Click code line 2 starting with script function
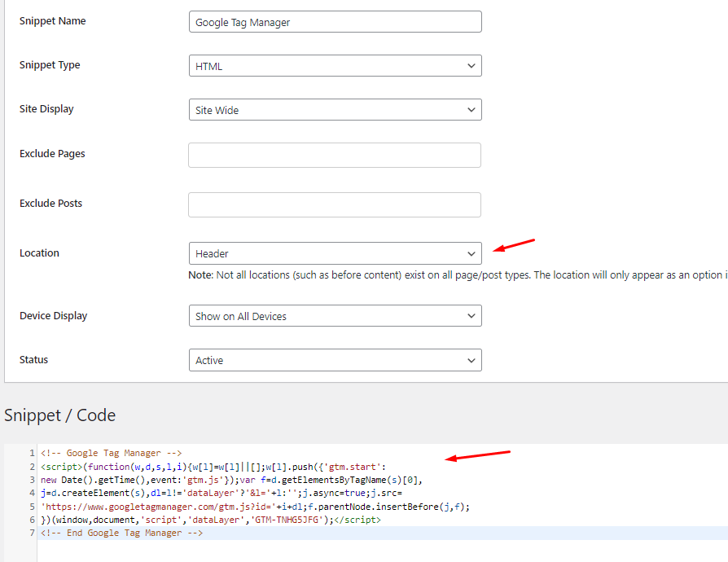This screenshot has width=728, height=562. point(213,467)
